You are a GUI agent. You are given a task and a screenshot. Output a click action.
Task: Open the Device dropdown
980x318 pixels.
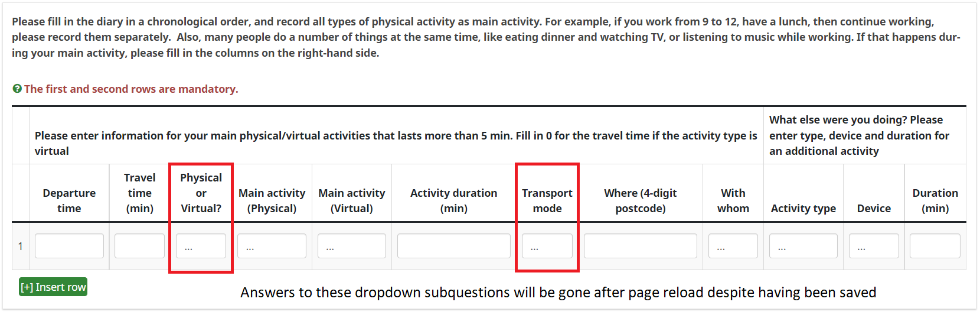point(874,246)
